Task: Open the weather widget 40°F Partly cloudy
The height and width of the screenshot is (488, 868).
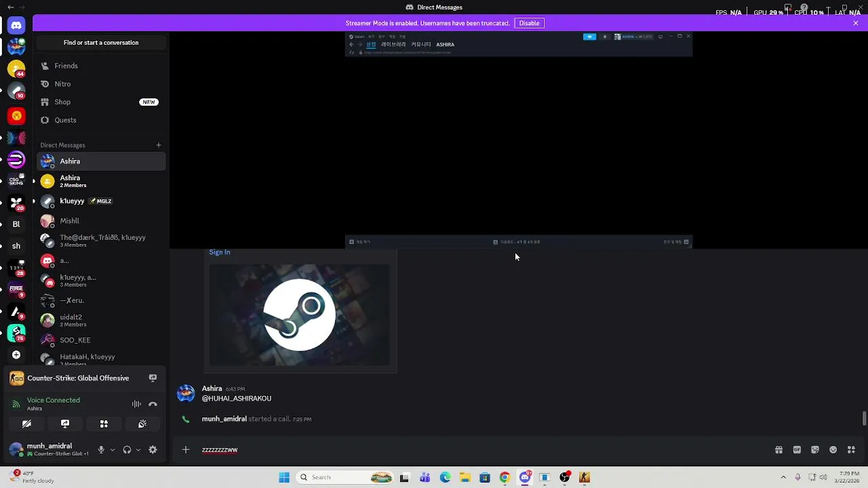Action: (32, 477)
